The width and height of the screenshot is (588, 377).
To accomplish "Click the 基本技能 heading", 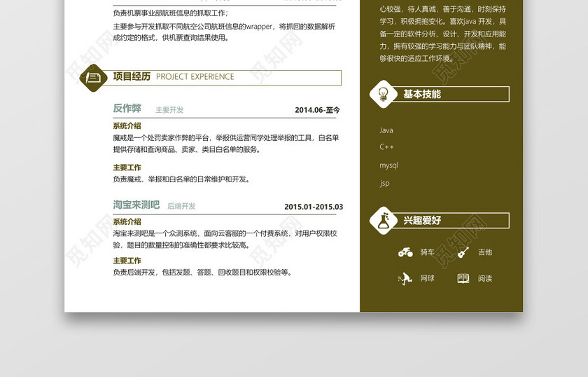I will click(422, 94).
